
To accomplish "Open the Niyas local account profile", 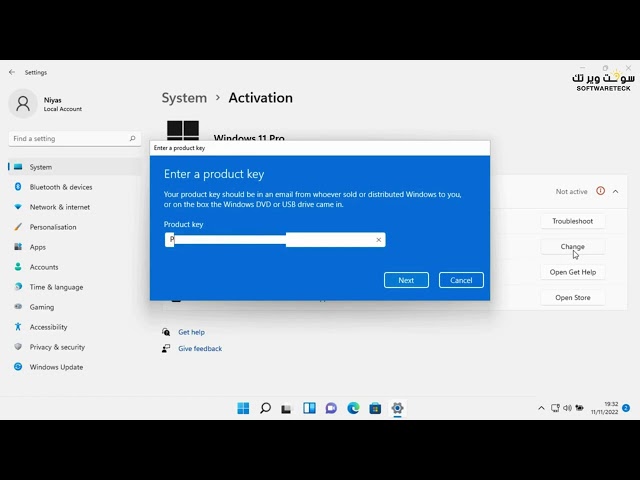I will click(46, 104).
